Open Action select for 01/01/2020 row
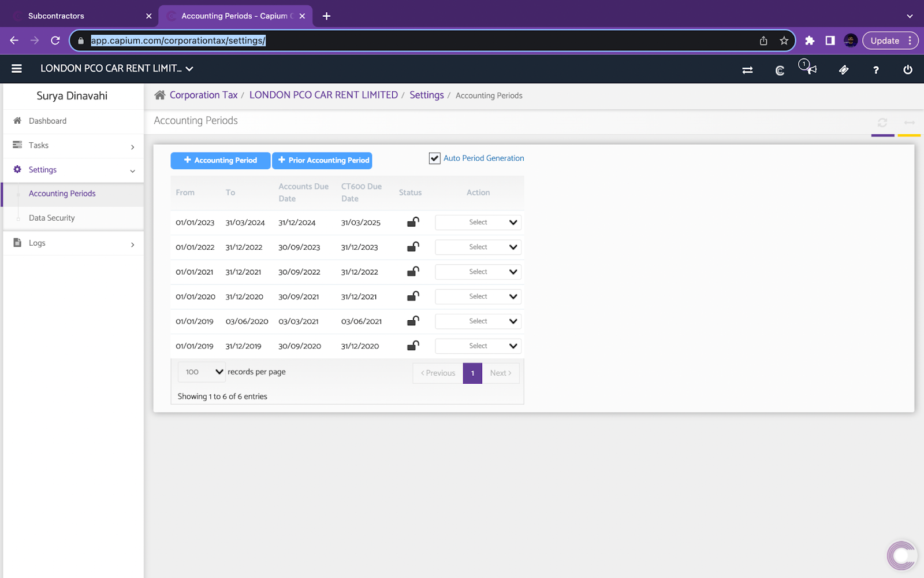Image resolution: width=924 pixels, height=578 pixels. coord(478,297)
